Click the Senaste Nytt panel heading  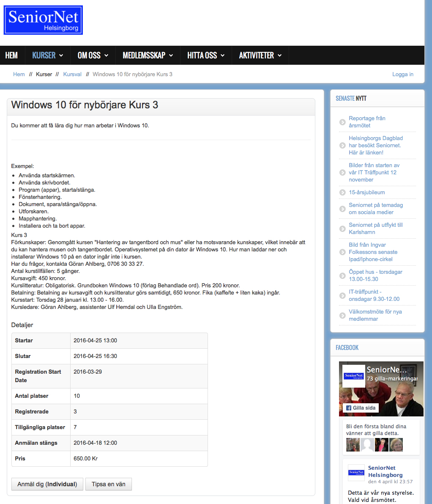coord(351,98)
